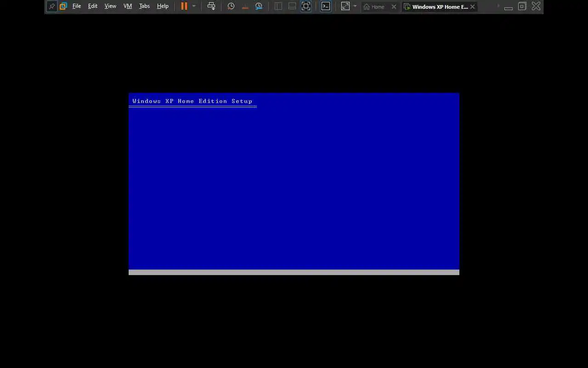Open the VM menu

coord(128,6)
